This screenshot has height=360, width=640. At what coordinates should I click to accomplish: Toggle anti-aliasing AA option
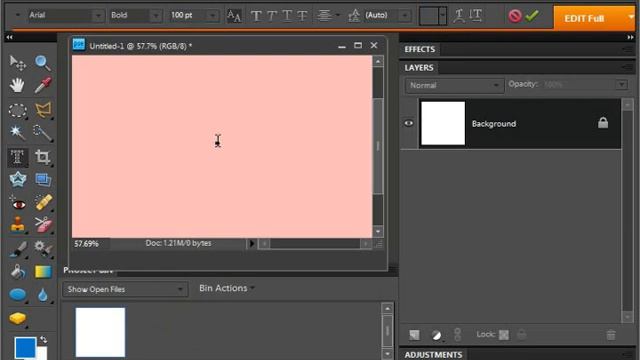click(x=233, y=16)
